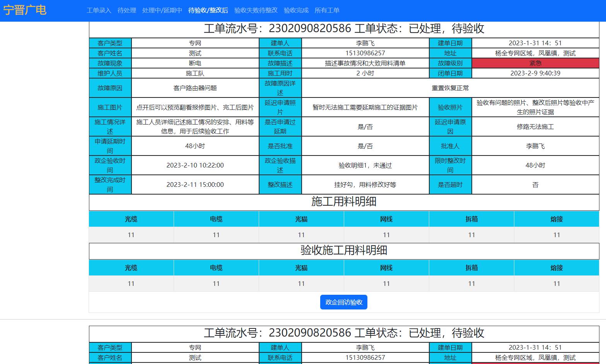Click the 政企回访验收 button

pos(344,302)
